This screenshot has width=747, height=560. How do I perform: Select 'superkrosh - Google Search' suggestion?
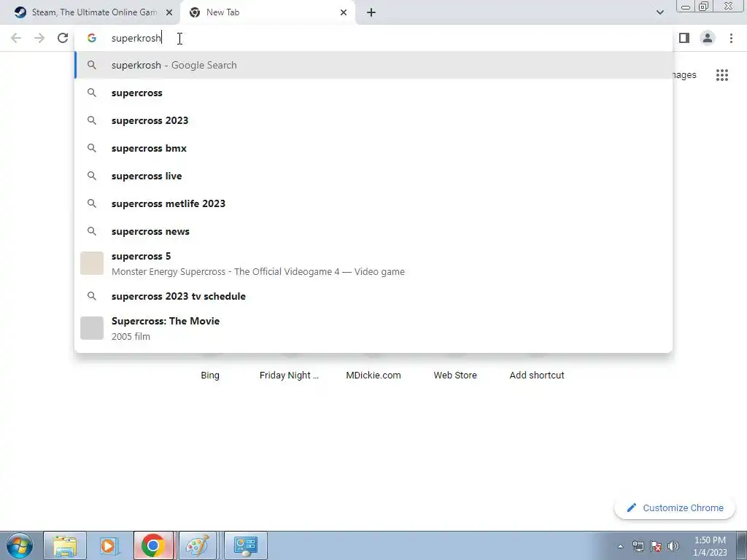[373, 65]
